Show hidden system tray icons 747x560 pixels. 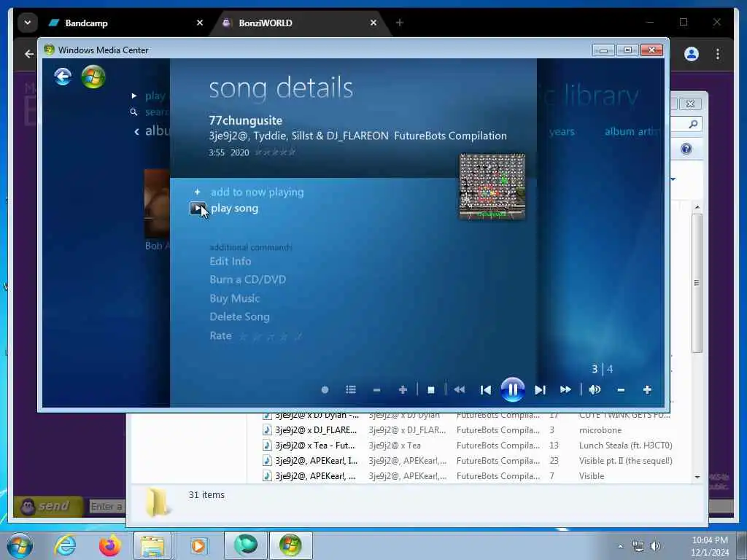coord(620,546)
